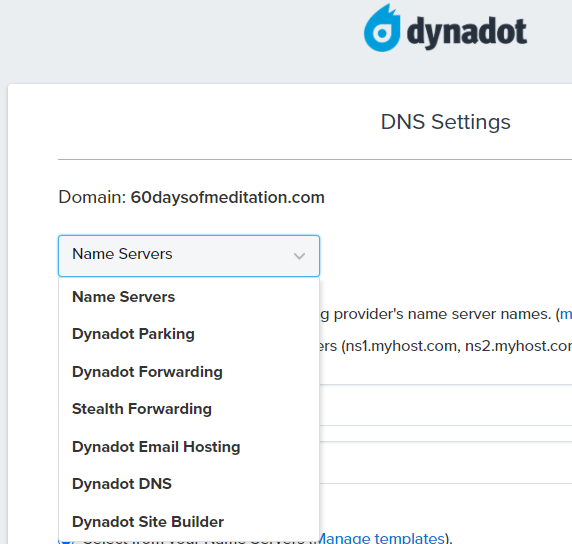The width and height of the screenshot is (572, 544).
Task: Click the blue Dynadot flame logo
Action: [x=382, y=28]
